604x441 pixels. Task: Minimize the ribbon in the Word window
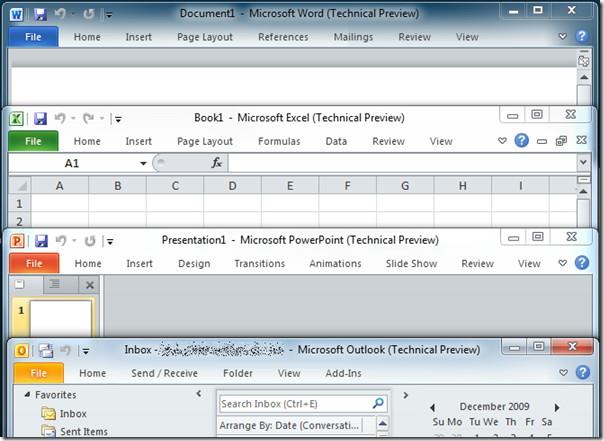pos(562,37)
